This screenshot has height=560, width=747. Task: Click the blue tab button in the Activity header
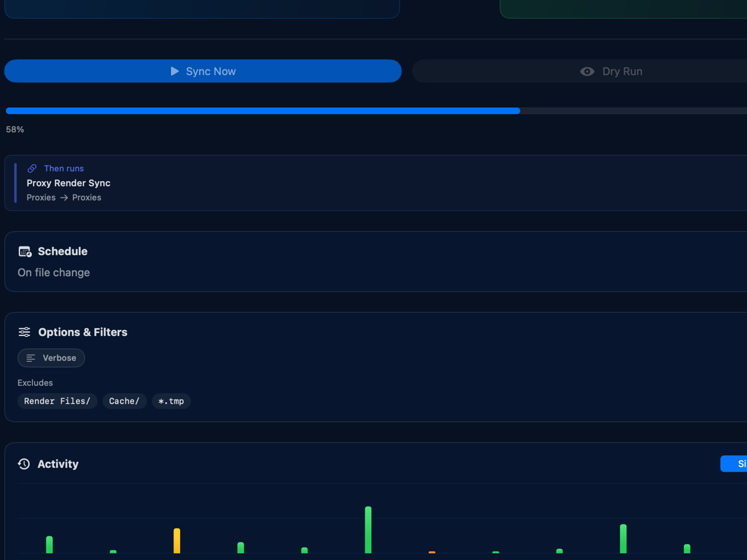[x=733, y=464]
